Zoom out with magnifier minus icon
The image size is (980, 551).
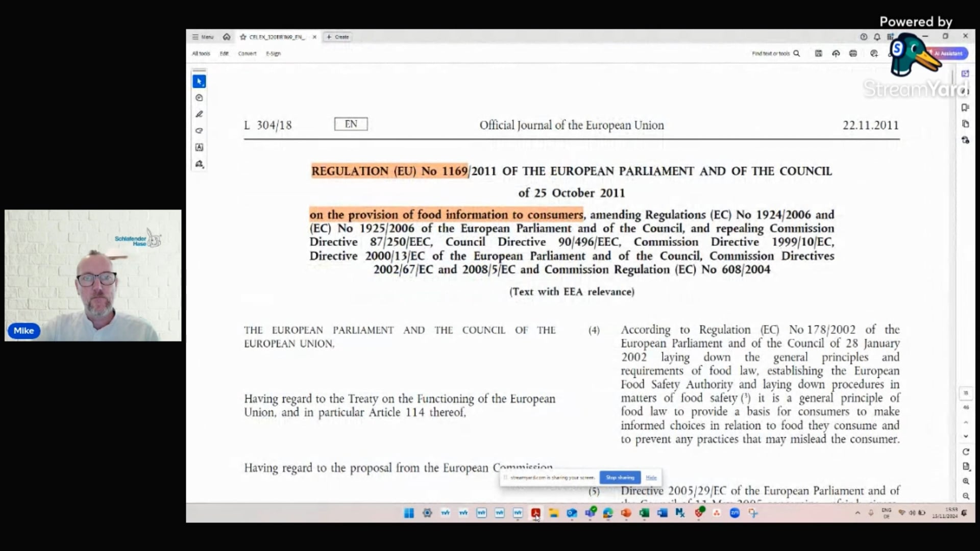(x=966, y=496)
